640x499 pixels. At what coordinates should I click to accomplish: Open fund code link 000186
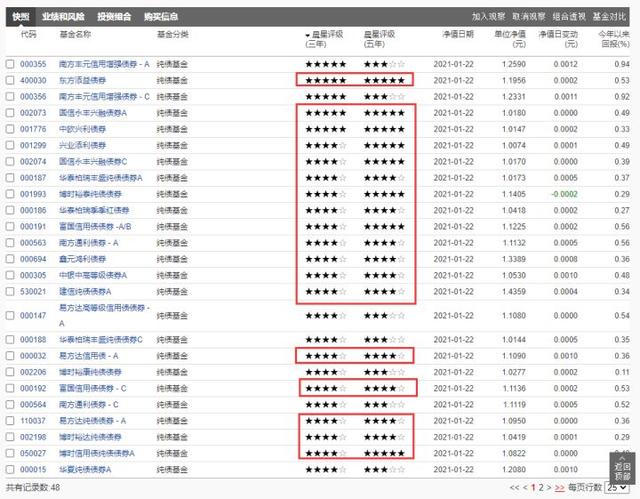point(33,211)
